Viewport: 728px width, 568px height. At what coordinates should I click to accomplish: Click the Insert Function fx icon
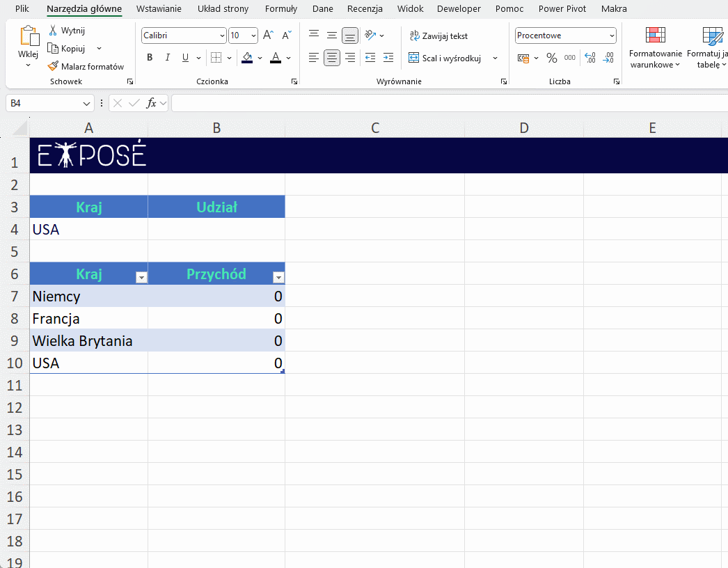point(151,103)
